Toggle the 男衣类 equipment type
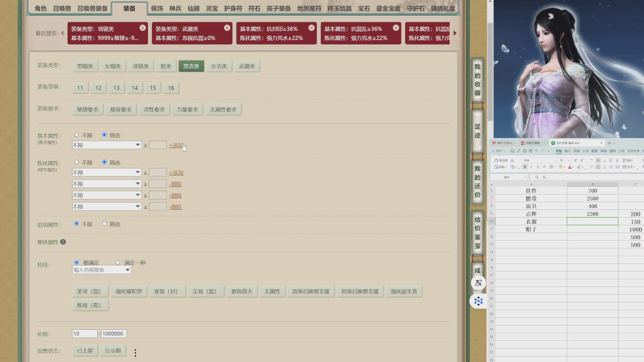The height and width of the screenshot is (362, 644). (x=191, y=66)
